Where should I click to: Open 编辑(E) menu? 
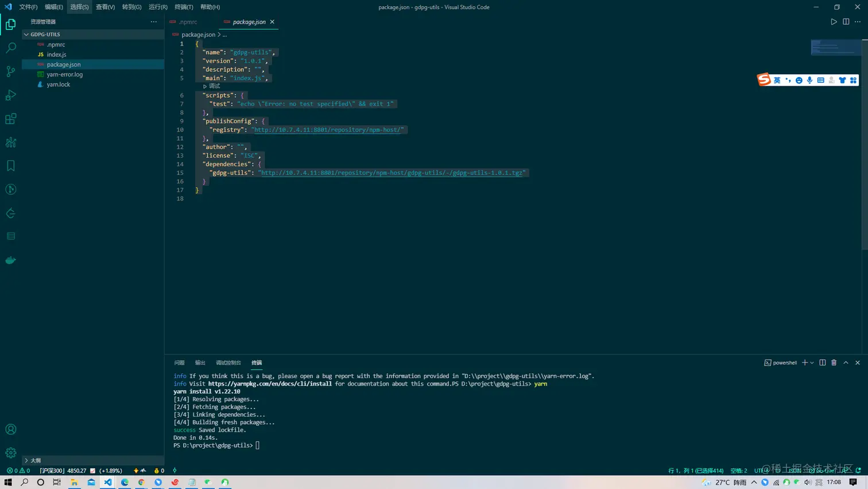point(54,7)
